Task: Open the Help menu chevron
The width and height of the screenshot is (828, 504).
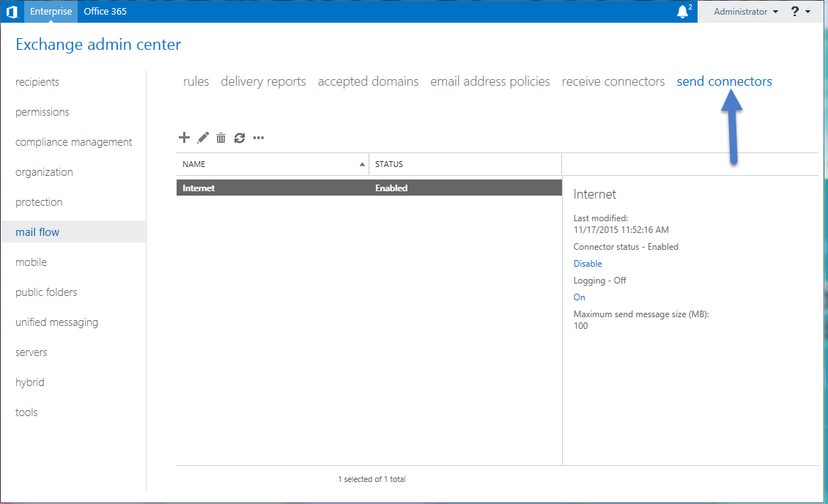Action: 807,12
